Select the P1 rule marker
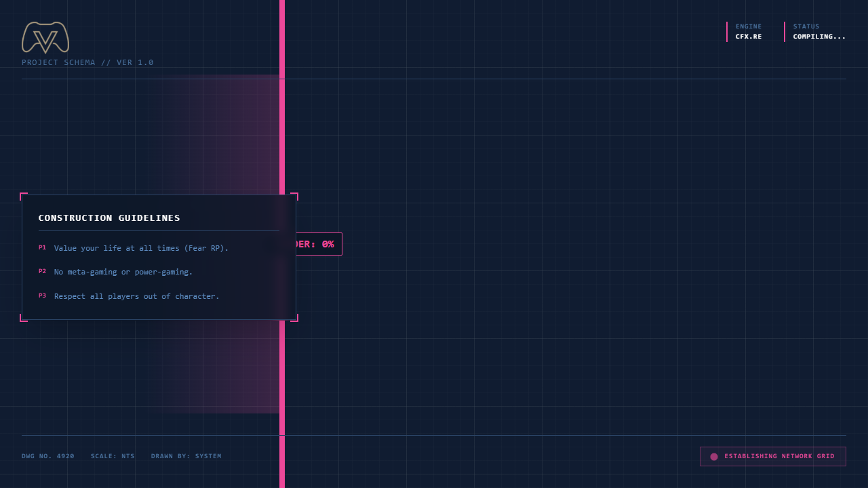This screenshot has height=488, width=868. pos(42,248)
